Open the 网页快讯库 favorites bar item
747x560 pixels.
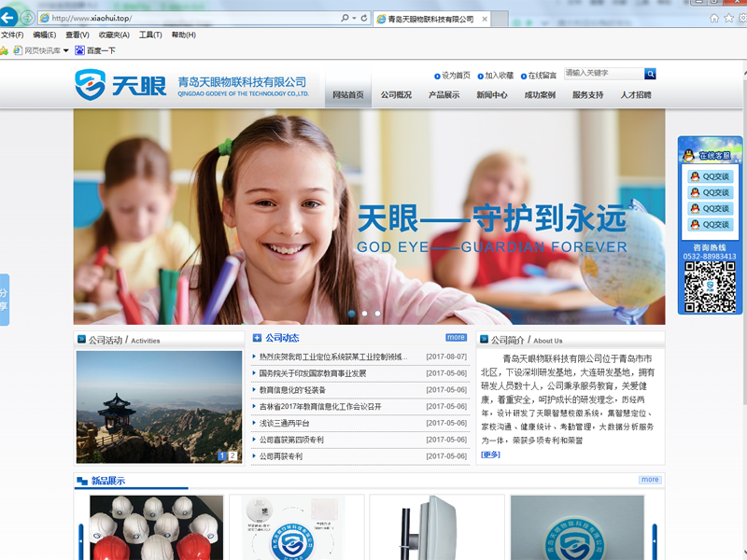point(37,50)
